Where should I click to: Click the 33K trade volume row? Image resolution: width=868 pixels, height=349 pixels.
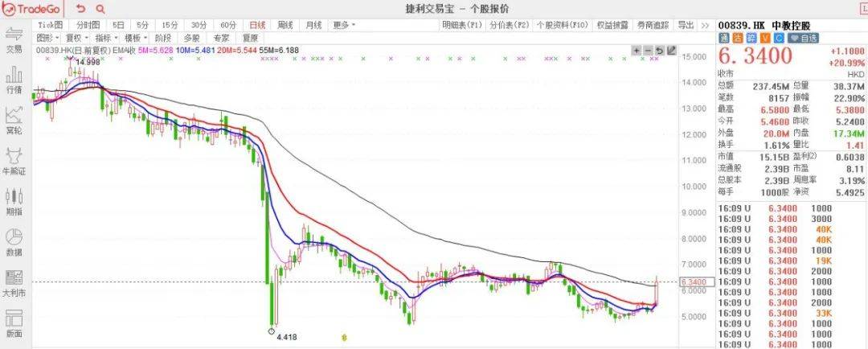point(791,313)
